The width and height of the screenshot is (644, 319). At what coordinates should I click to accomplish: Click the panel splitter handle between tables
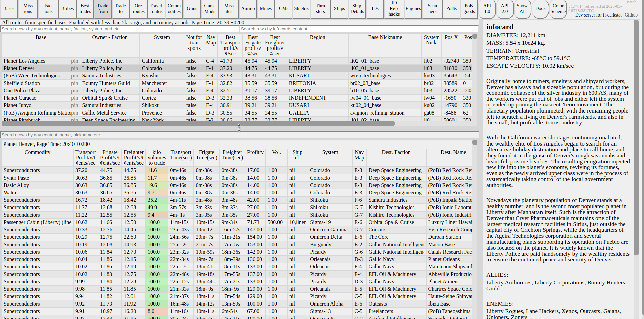[x=239, y=128]
